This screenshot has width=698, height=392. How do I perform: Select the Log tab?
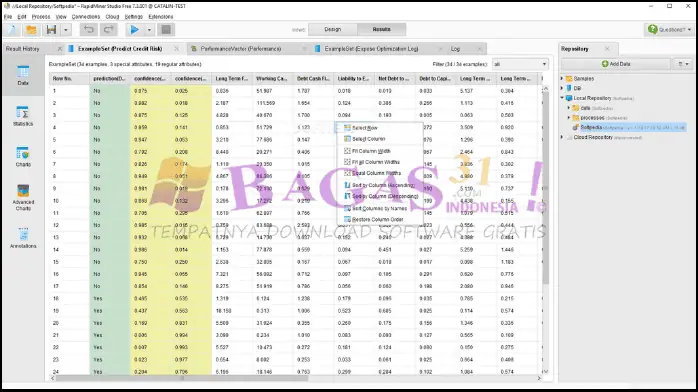point(455,48)
